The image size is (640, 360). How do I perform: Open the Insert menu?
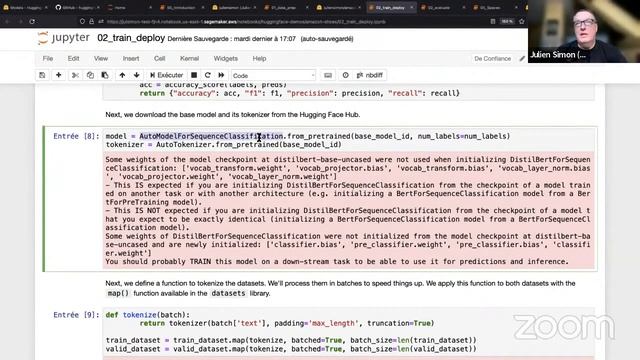pos(131,58)
